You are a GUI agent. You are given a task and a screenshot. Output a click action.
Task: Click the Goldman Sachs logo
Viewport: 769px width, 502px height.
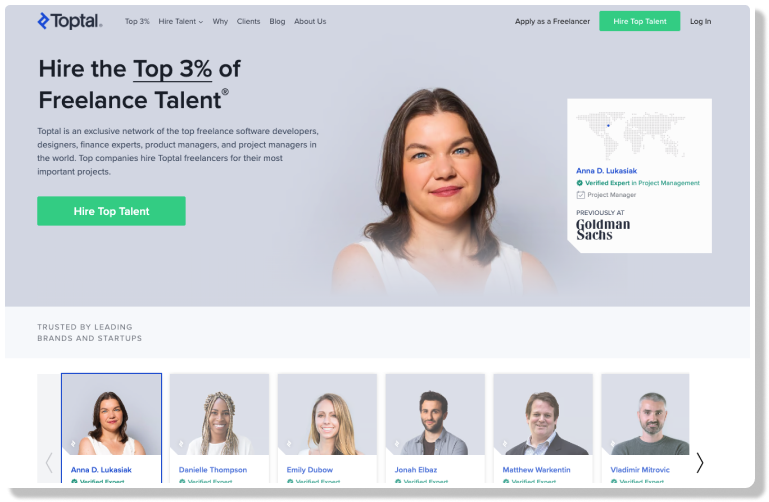pyautogui.click(x=603, y=229)
